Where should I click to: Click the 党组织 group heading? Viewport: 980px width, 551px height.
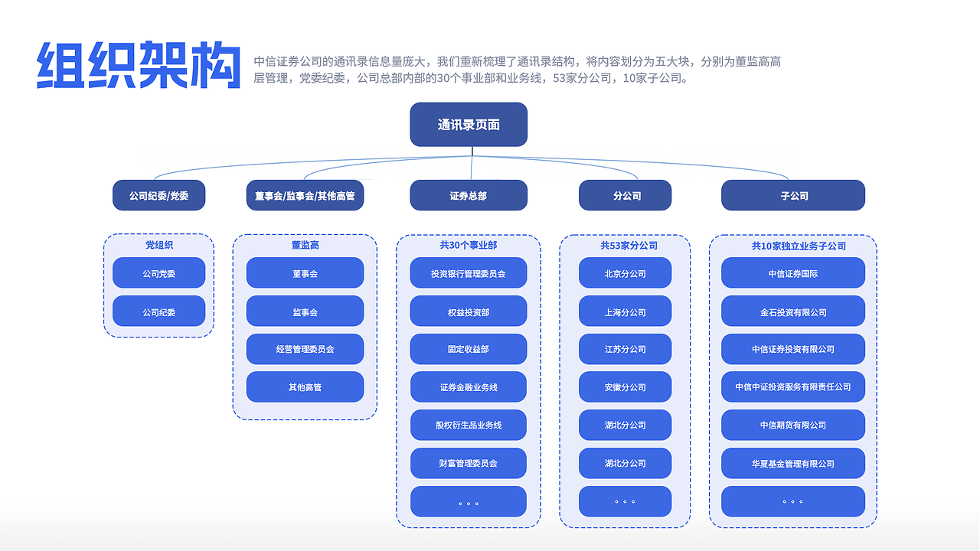tap(158, 245)
